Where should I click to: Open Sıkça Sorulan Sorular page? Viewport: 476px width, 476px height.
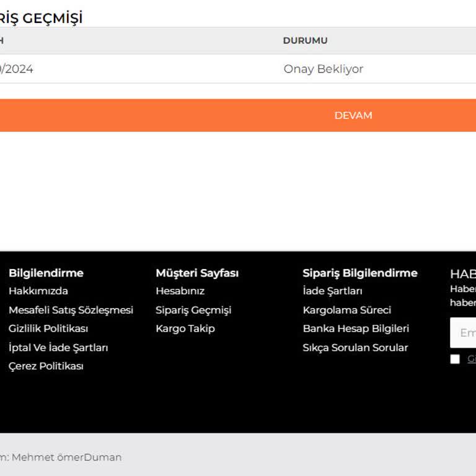pos(355,348)
